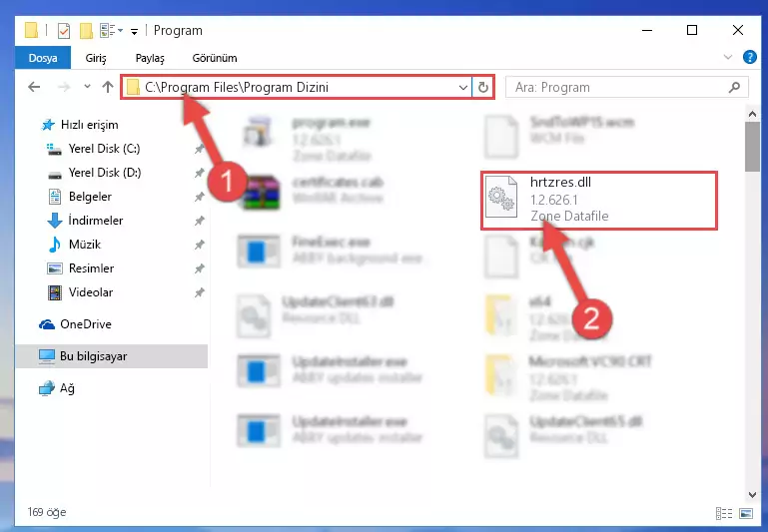Expand the ribbon with the chevron
This screenshot has height=532, width=768.
tap(728, 57)
